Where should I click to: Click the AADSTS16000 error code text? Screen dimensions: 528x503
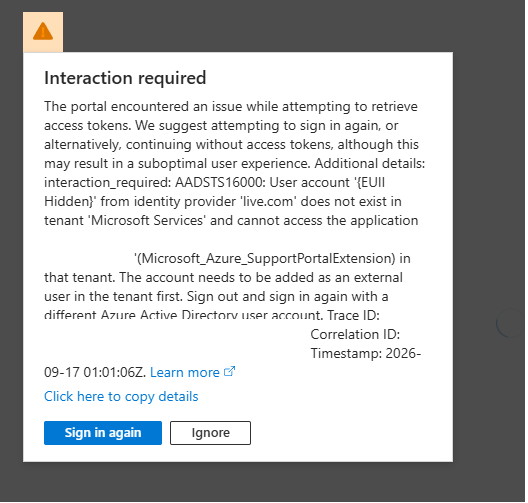pos(221,182)
